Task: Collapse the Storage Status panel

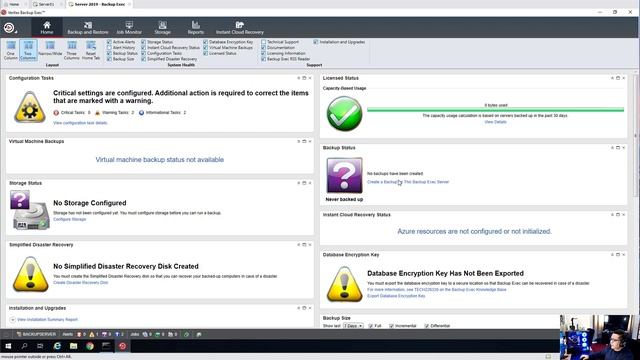Action: point(298,183)
